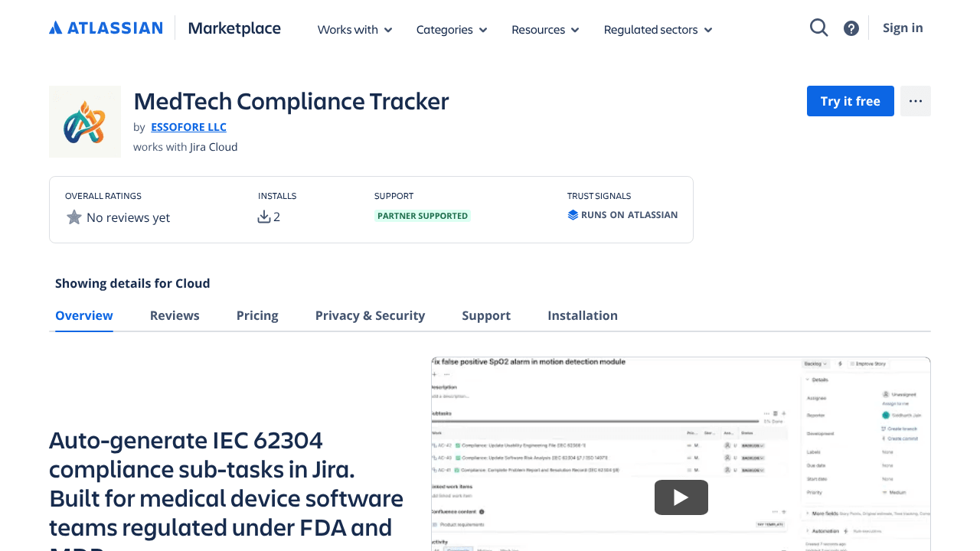Screen dimensions: 980x551
Task: Click the No reviews yet text
Action: tap(129, 217)
